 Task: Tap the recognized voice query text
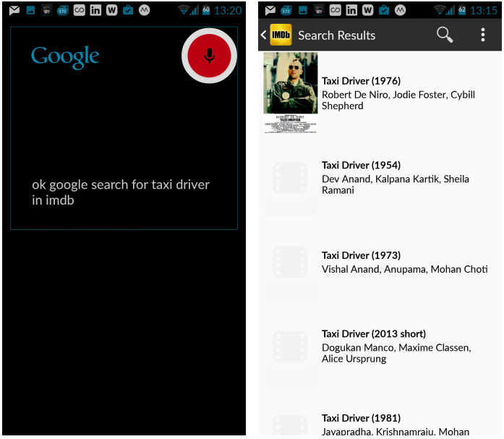click(121, 192)
